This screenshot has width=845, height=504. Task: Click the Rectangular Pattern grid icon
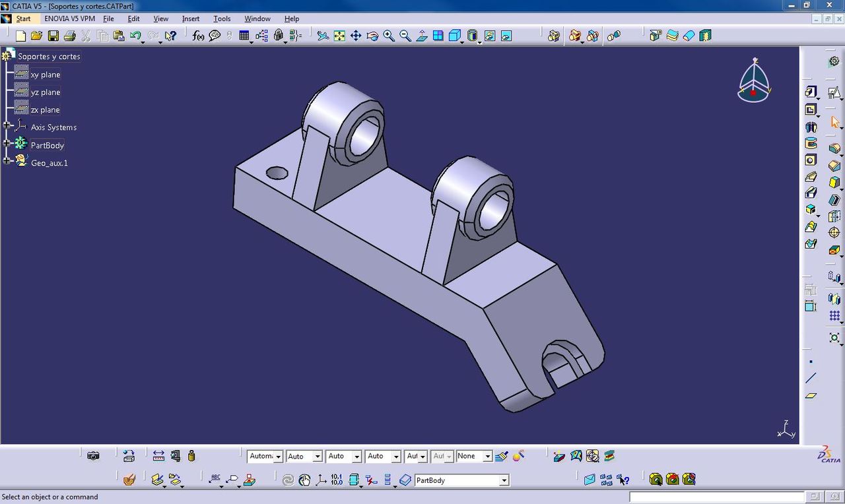(834, 316)
